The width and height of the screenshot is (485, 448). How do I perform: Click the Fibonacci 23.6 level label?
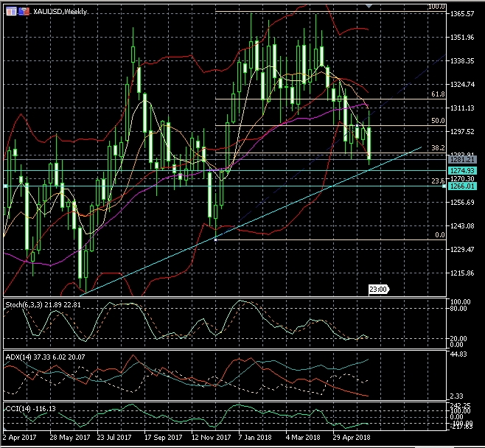coord(437,181)
